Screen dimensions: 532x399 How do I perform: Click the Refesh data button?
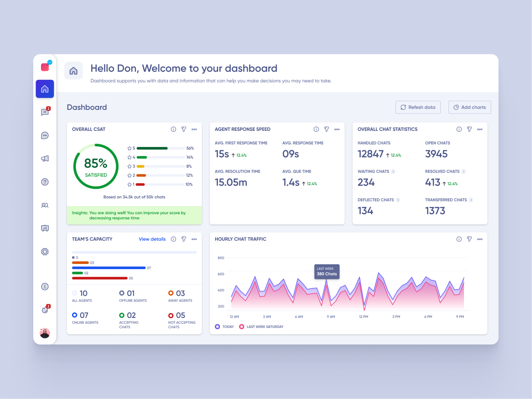[x=418, y=107]
